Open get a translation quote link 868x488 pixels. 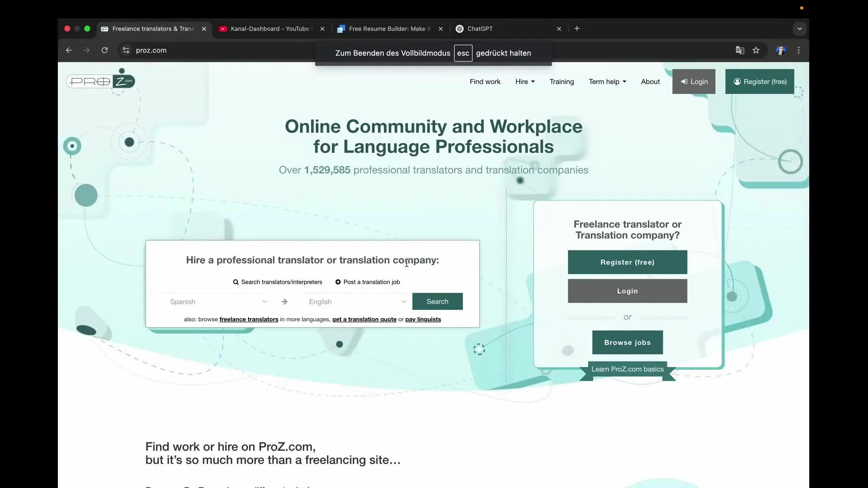click(x=364, y=319)
